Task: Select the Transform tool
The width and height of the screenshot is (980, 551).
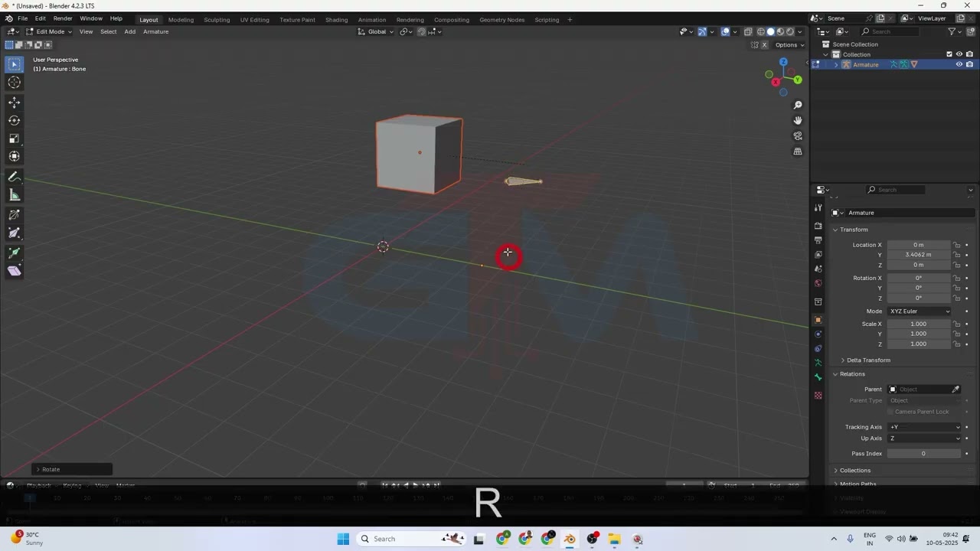Action: [14, 156]
